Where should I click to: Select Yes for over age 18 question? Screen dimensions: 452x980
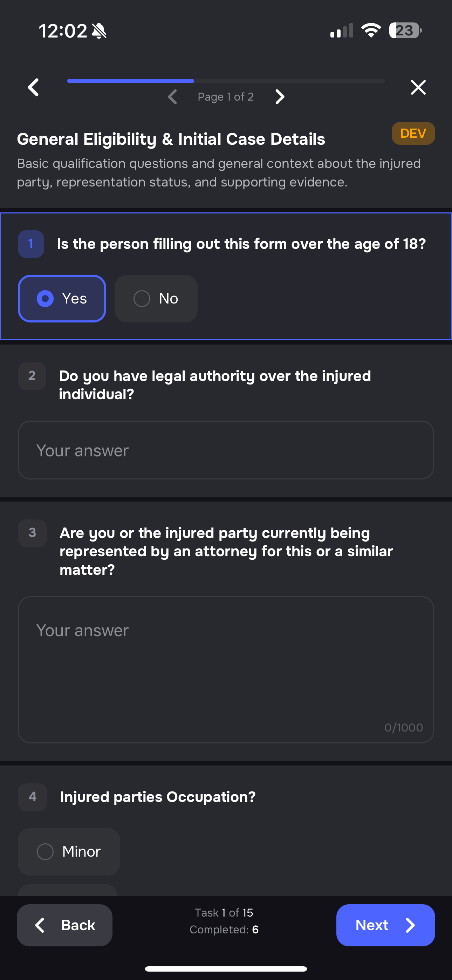click(x=62, y=298)
